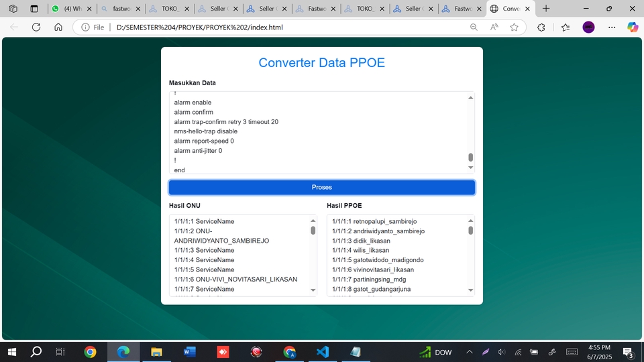This screenshot has height=362, width=644.
Task: Open browser extensions puzzle icon
Action: [x=541, y=27]
